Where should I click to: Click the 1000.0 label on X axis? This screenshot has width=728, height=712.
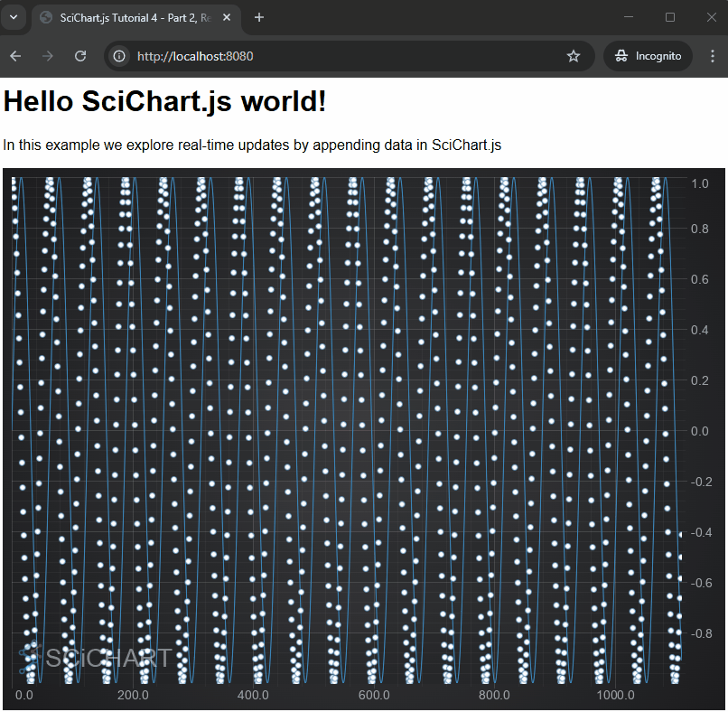pyautogui.click(x=614, y=696)
